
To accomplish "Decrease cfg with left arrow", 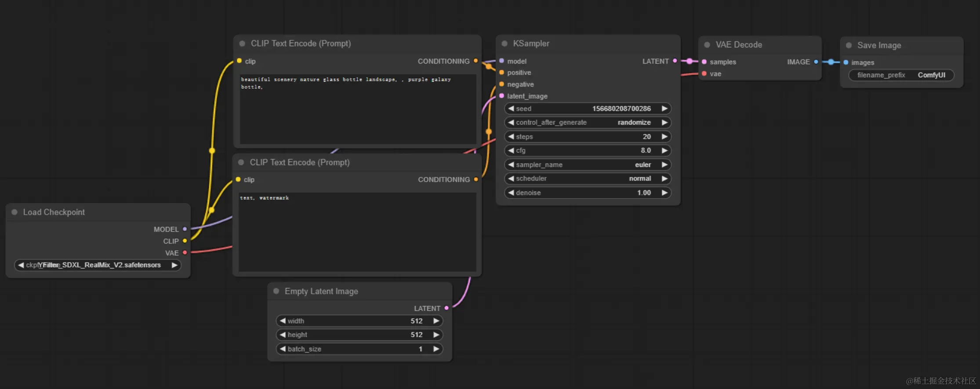I will click(x=511, y=151).
